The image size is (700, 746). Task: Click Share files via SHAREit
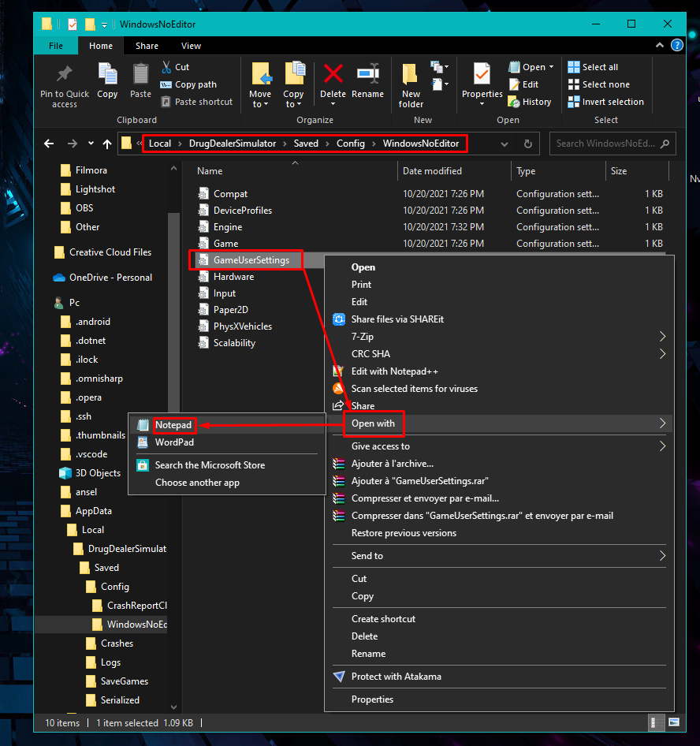[397, 319]
